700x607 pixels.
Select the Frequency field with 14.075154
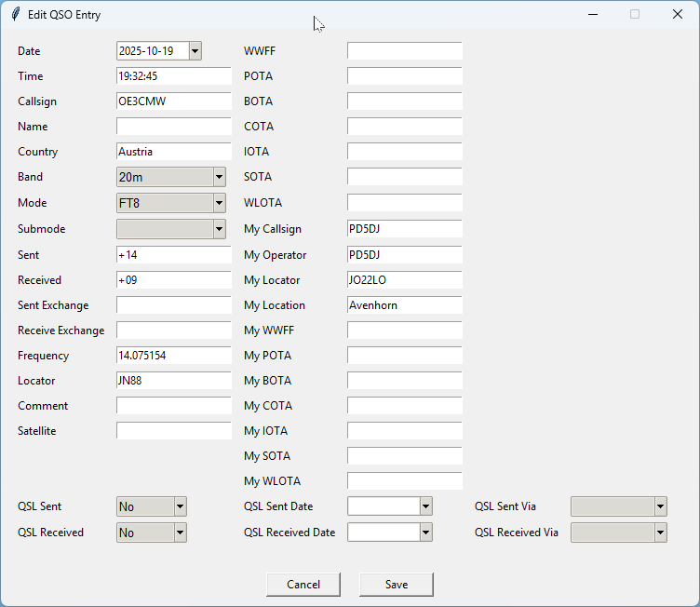pos(173,356)
